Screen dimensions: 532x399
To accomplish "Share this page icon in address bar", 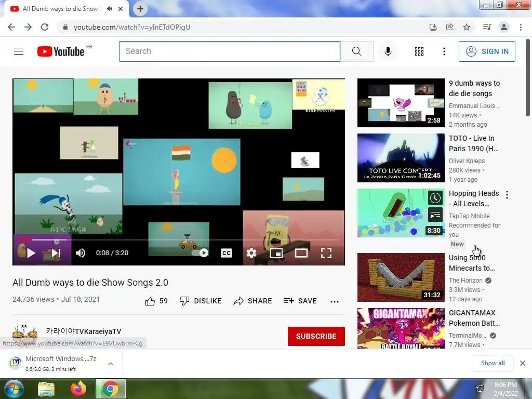I will pyautogui.click(x=449, y=27).
